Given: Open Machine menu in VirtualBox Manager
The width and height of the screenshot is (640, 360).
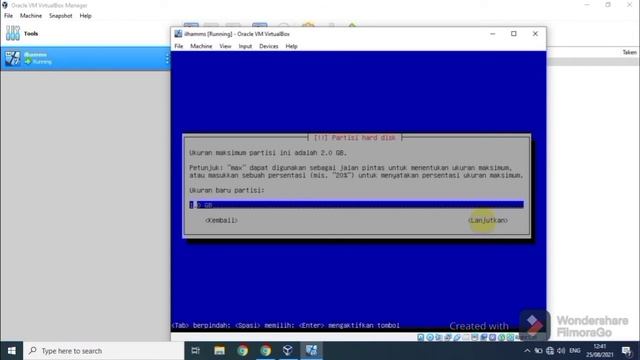Looking at the screenshot, I should (31, 16).
